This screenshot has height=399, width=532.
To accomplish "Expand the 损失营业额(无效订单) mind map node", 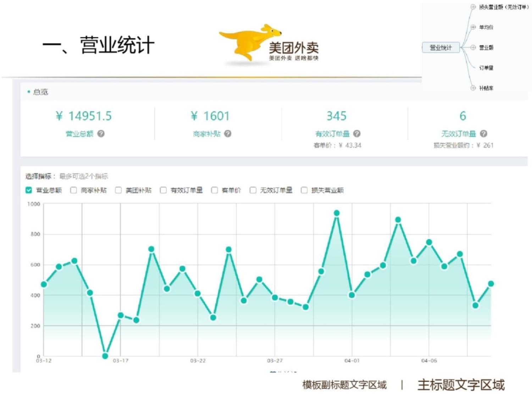I will (473, 7).
